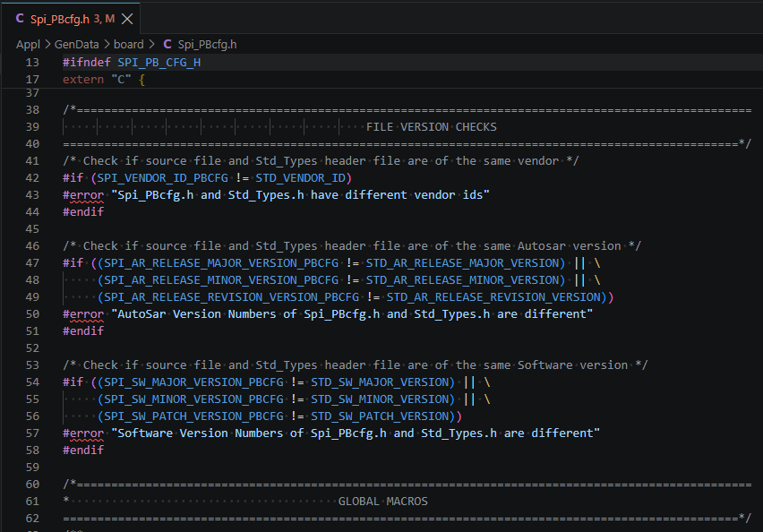Click line number 61 in gutter
The width and height of the screenshot is (763, 532).
coord(32,502)
